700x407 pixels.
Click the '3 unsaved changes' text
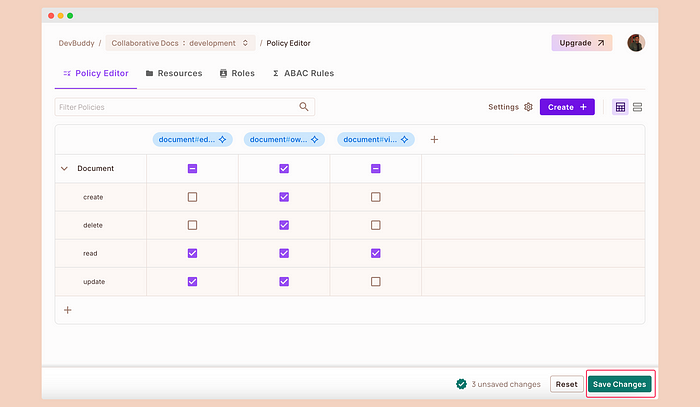tap(506, 384)
